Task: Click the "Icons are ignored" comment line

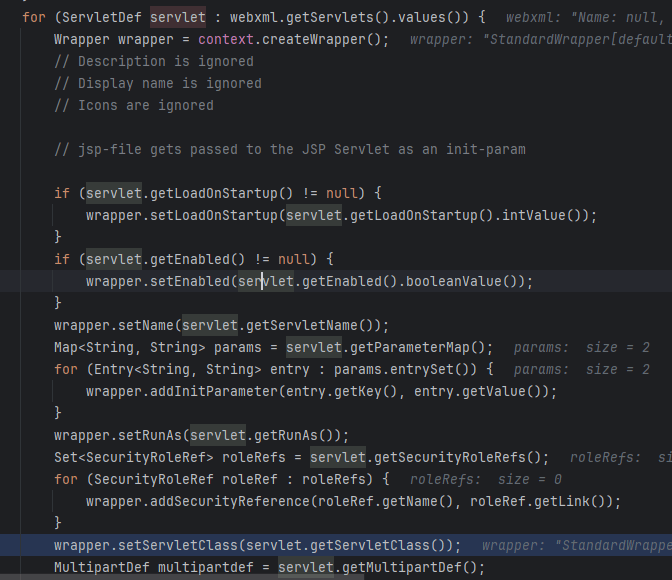Action: pos(133,105)
